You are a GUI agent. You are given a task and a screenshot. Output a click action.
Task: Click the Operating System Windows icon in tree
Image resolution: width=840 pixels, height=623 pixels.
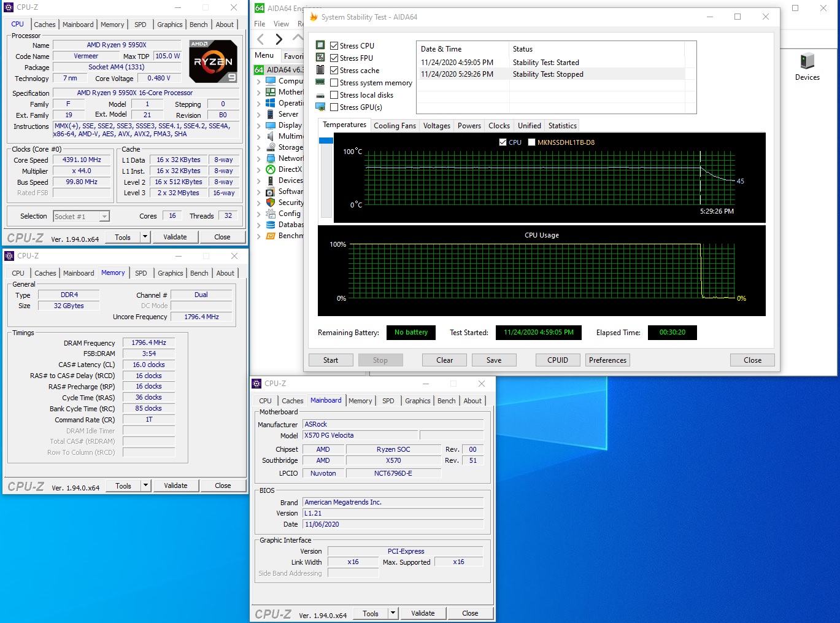point(271,103)
